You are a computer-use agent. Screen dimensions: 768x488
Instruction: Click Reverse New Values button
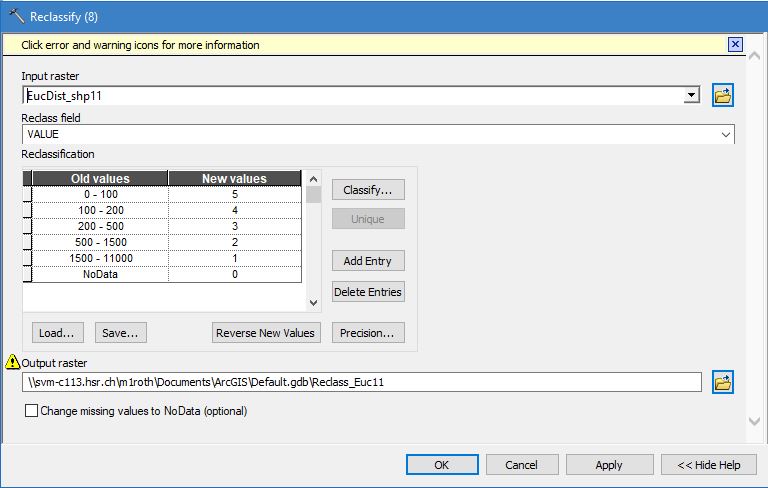coord(266,333)
